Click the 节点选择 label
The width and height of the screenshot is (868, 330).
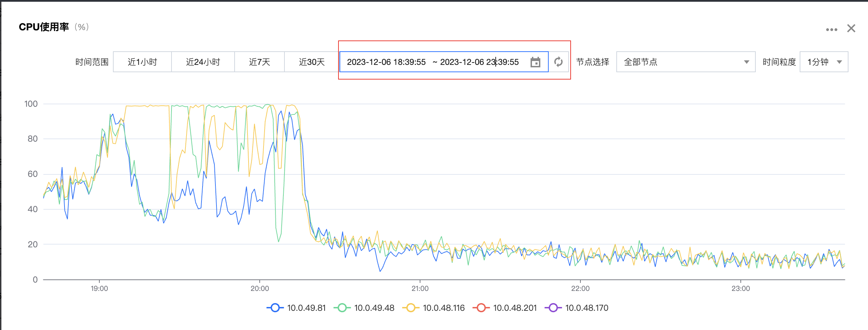[x=593, y=62]
